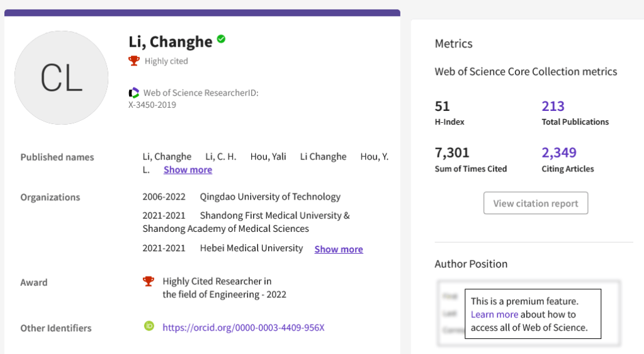Click the 213 Total Publications number
This screenshot has width=644, height=354.
(x=553, y=106)
